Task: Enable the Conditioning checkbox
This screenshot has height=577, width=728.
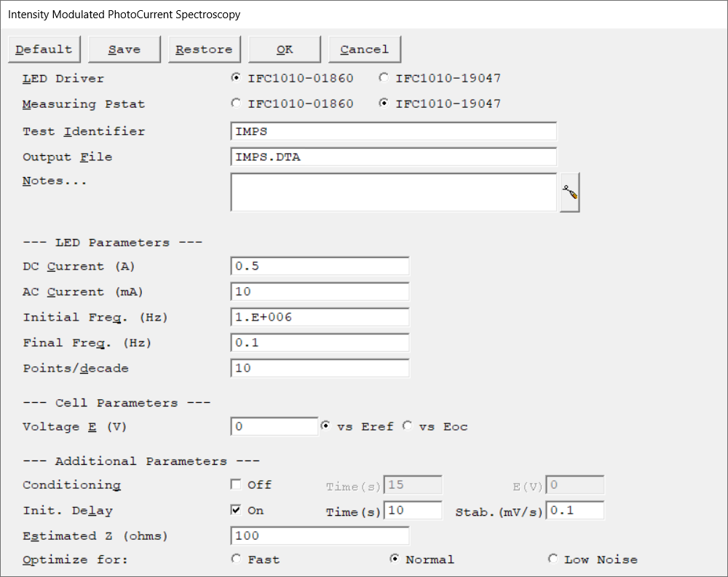Action: pos(236,484)
